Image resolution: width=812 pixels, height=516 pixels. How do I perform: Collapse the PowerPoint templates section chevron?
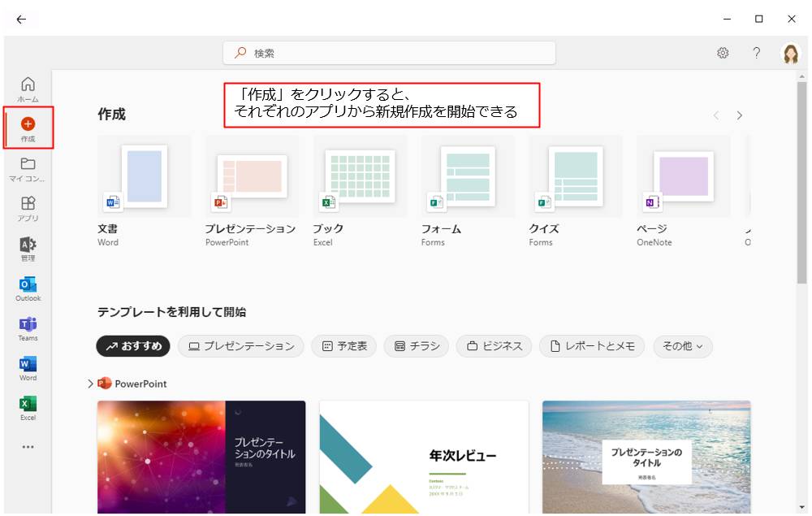pyautogui.click(x=91, y=384)
